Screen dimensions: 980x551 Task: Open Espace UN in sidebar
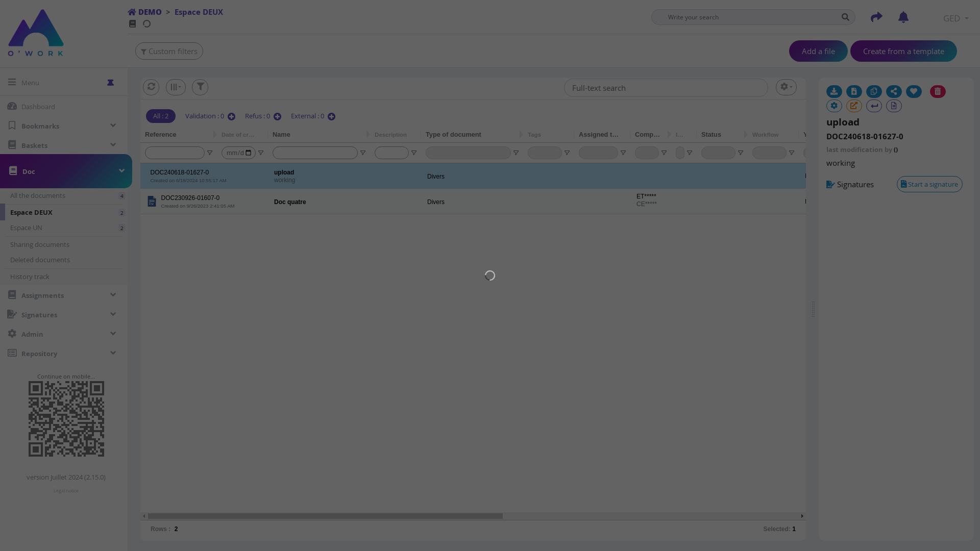[x=26, y=228]
